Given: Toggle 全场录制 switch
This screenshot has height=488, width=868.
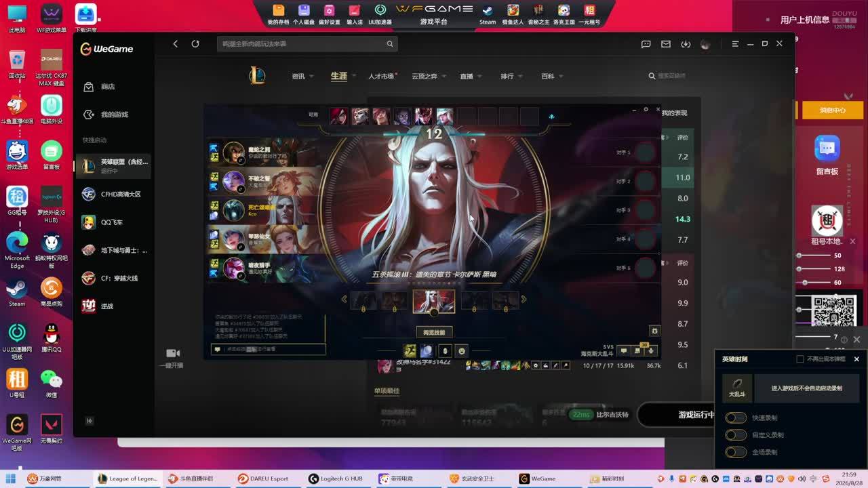Looking at the screenshot, I should pos(736,452).
